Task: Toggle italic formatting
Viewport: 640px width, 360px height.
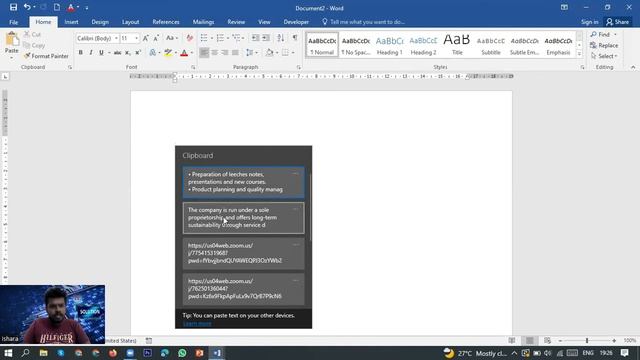Action: pyautogui.click(x=91, y=53)
